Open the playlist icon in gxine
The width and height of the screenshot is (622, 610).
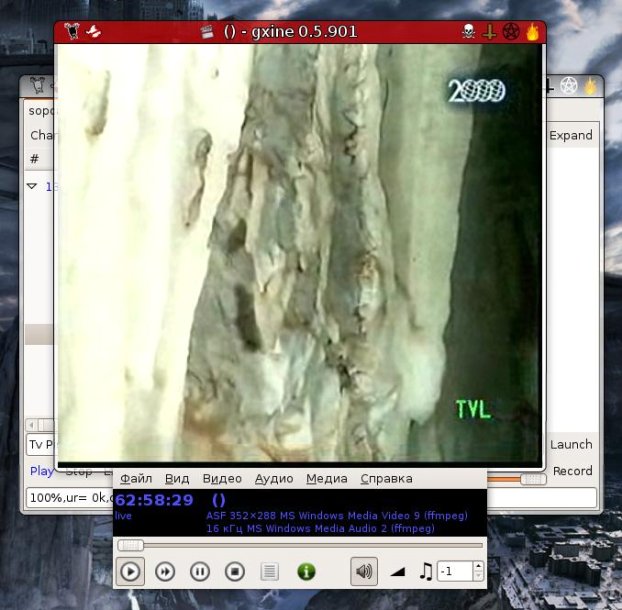tap(269, 572)
